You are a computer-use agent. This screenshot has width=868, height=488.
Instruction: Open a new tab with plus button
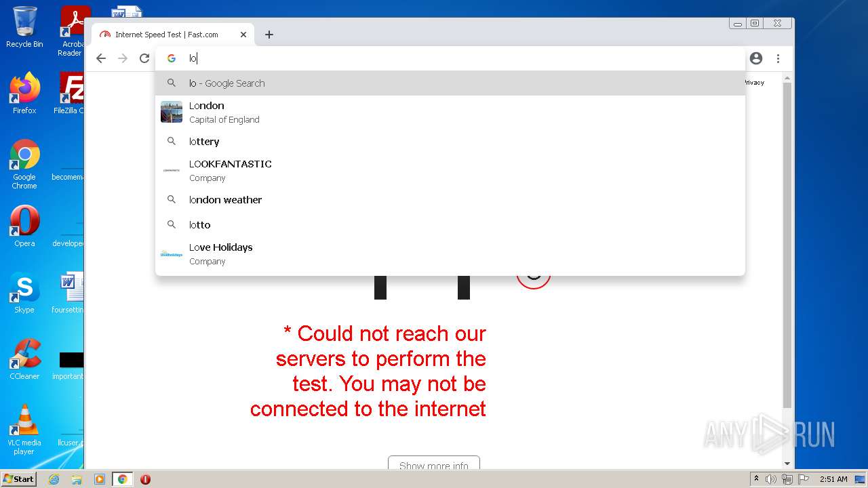coord(269,35)
